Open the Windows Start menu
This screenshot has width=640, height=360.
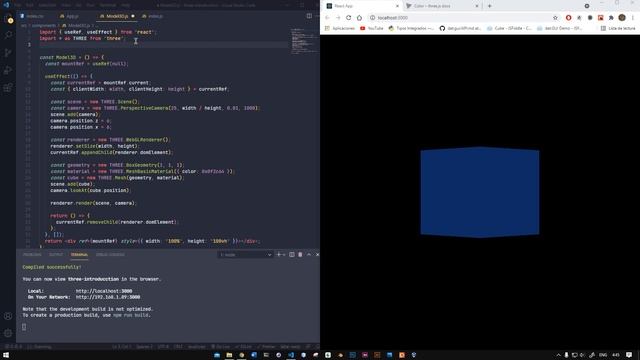click(6, 355)
